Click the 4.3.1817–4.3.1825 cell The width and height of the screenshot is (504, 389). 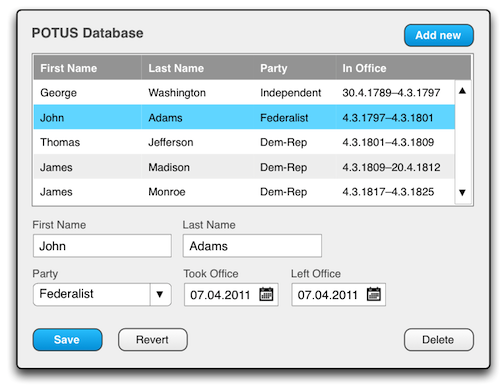coord(395,192)
